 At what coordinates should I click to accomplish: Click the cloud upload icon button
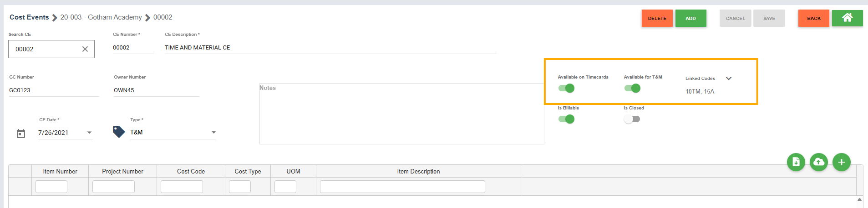click(818, 162)
